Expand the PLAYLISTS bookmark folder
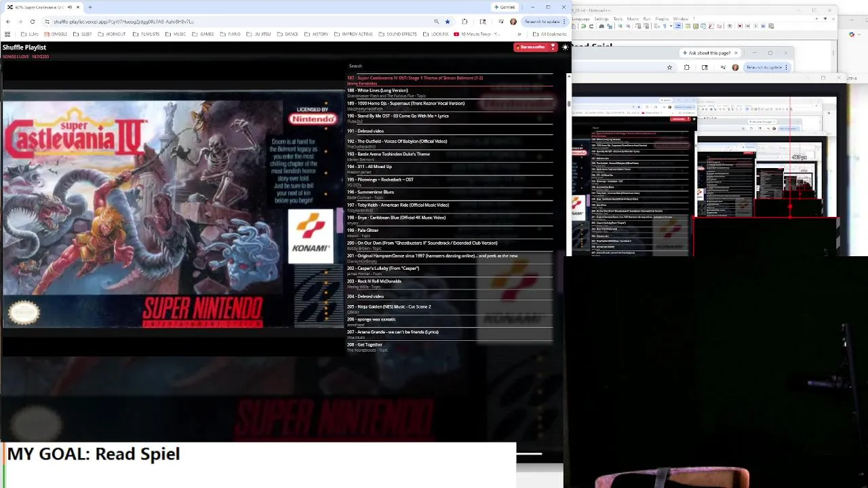The image size is (868, 488). tap(146, 34)
